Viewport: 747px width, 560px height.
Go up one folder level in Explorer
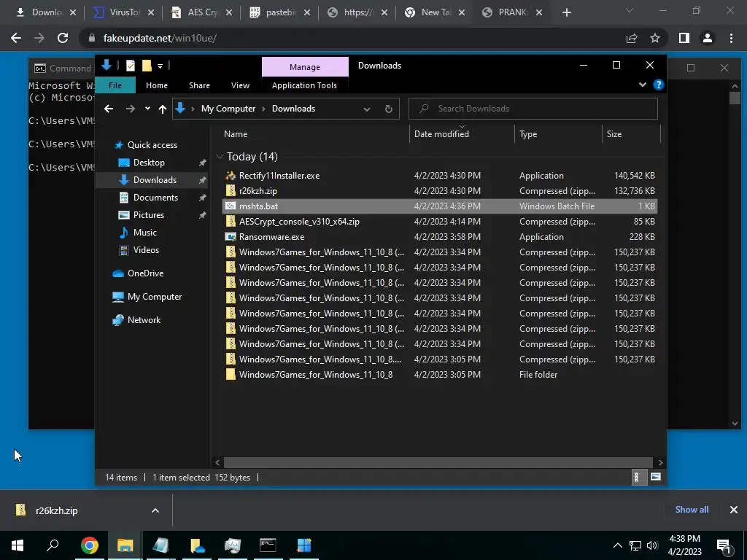163,109
